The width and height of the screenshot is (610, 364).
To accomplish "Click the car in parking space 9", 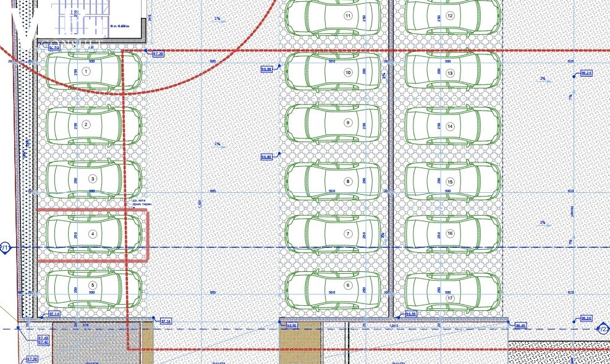I will coord(333,123).
